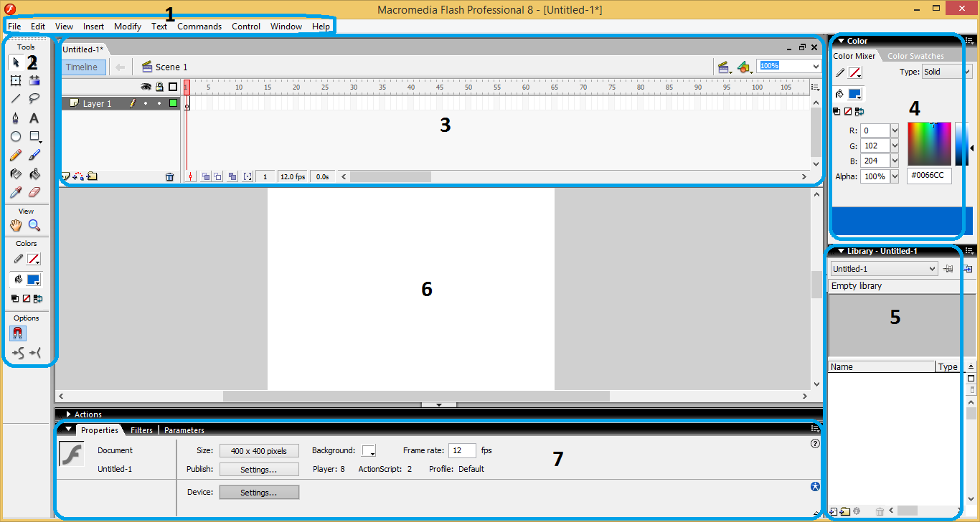Switch to the Filters tab
Image resolution: width=980 pixels, height=522 pixels.
point(141,430)
